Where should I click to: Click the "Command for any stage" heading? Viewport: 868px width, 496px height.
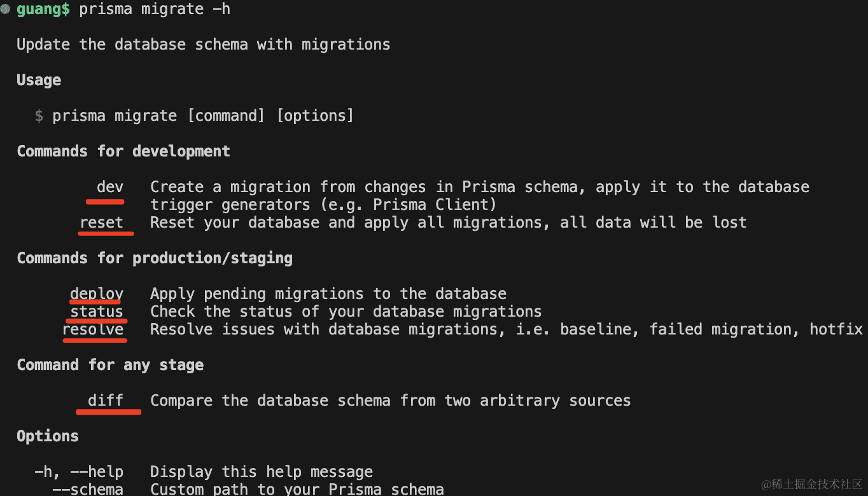coord(110,365)
